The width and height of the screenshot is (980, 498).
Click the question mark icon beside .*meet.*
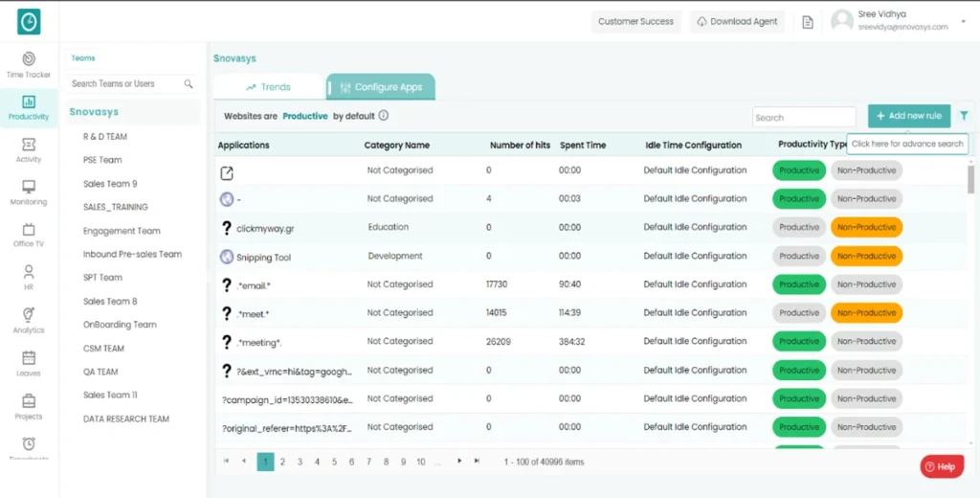pyautogui.click(x=227, y=313)
